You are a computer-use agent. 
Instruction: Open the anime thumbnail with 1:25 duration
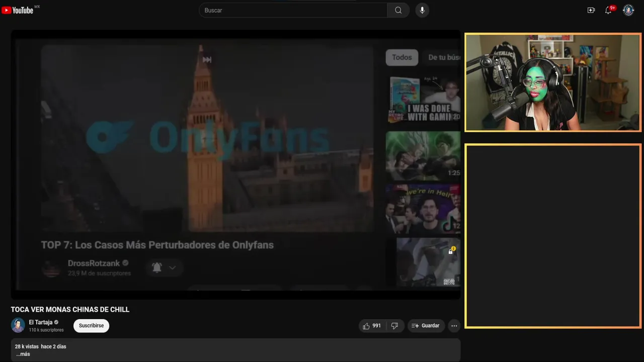pos(423,155)
